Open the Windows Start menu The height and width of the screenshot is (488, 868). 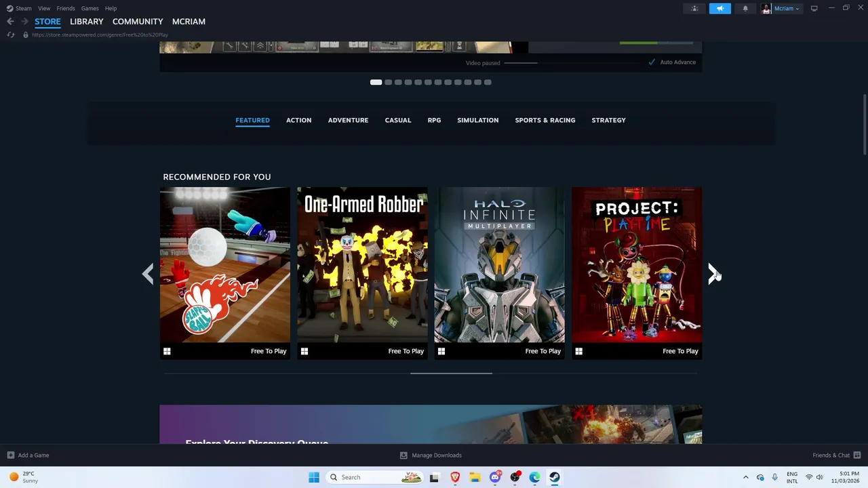pos(314,477)
